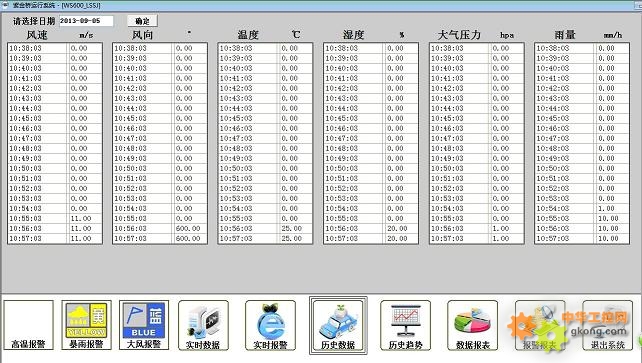
Task: Select the 10:38:03 first row in 温度 table
Action: tap(265, 48)
